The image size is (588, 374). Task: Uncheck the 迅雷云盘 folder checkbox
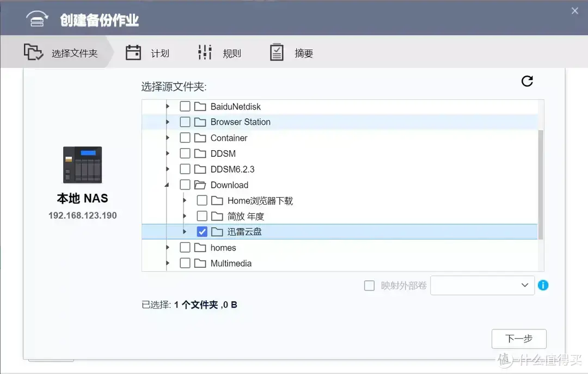(202, 231)
